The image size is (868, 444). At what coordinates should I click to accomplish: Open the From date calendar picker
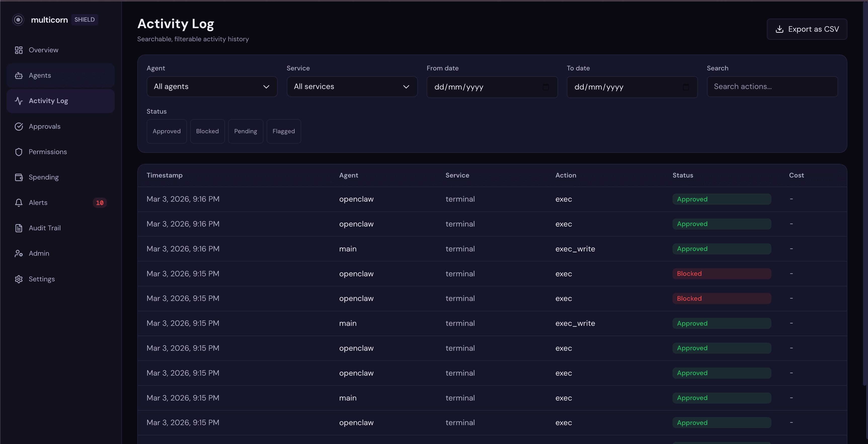pyautogui.click(x=546, y=87)
